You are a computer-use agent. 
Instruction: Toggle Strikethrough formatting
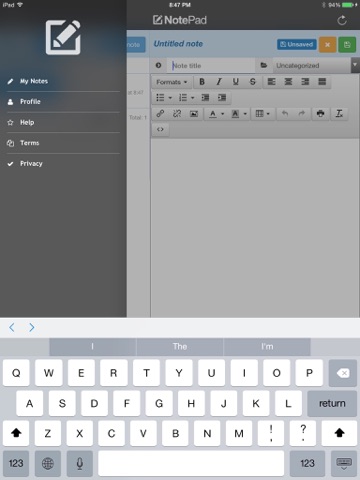pos(253,82)
